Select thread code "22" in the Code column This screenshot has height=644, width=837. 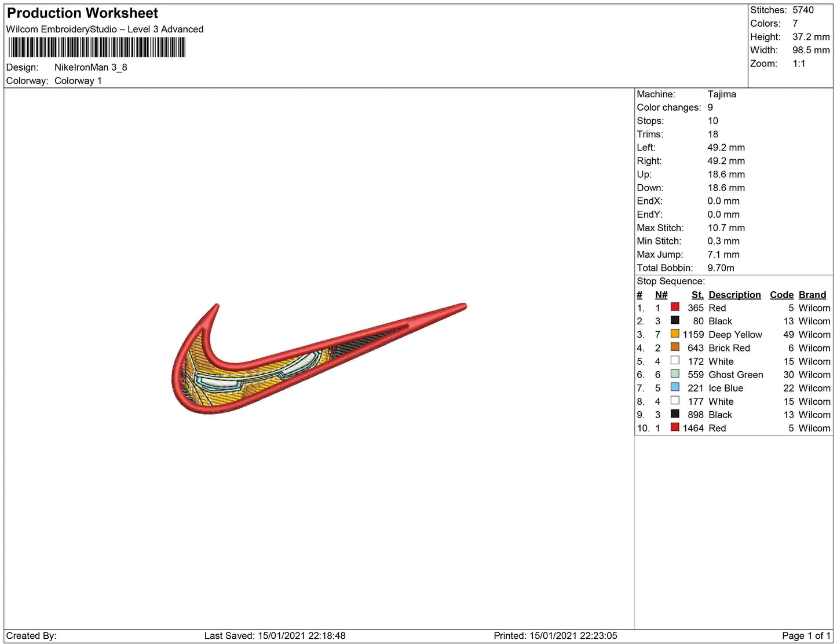(788, 388)
